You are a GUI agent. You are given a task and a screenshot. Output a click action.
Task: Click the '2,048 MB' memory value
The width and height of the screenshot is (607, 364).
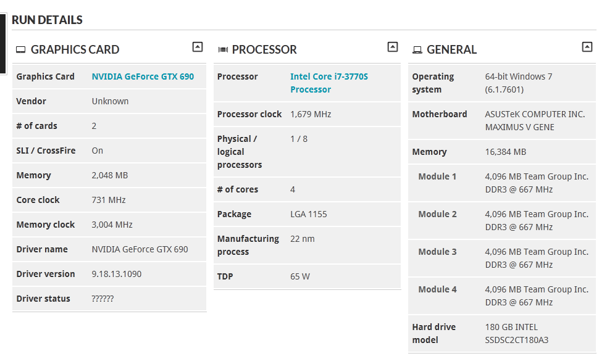click(109, 176)
